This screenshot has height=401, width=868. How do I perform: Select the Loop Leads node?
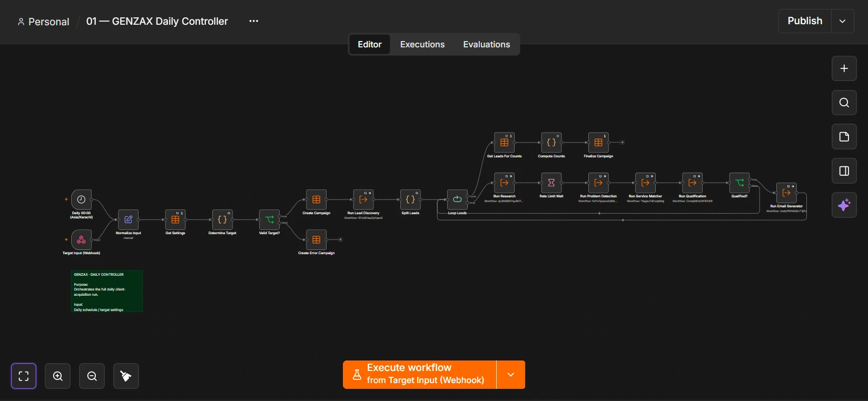457,199
